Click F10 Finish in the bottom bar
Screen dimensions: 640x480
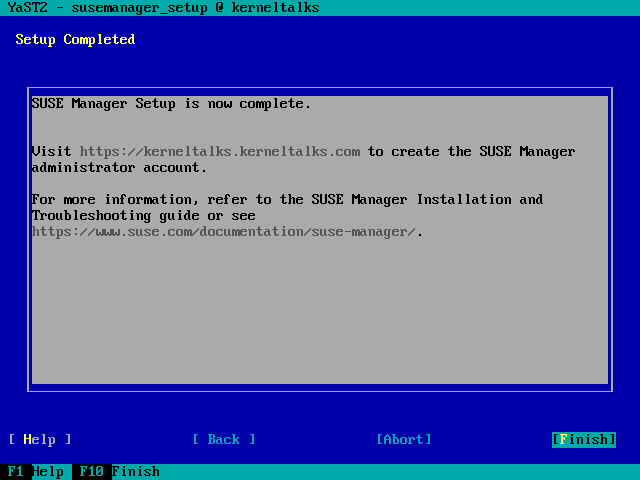[120, 472]
